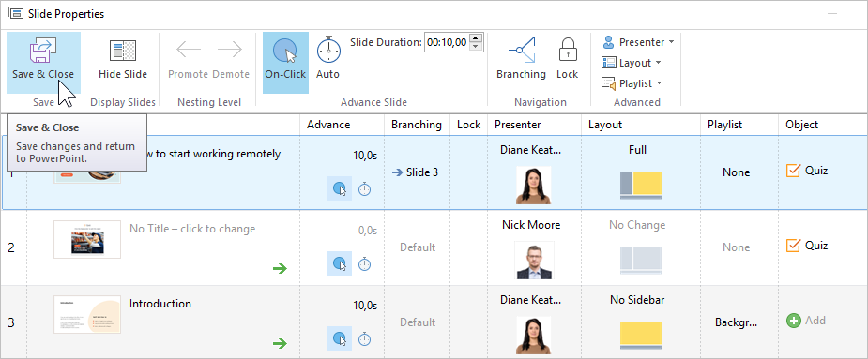The height and width of the screenshot is (359, 868).
Task: Click the Full layout label
Action: coord(638,149)
